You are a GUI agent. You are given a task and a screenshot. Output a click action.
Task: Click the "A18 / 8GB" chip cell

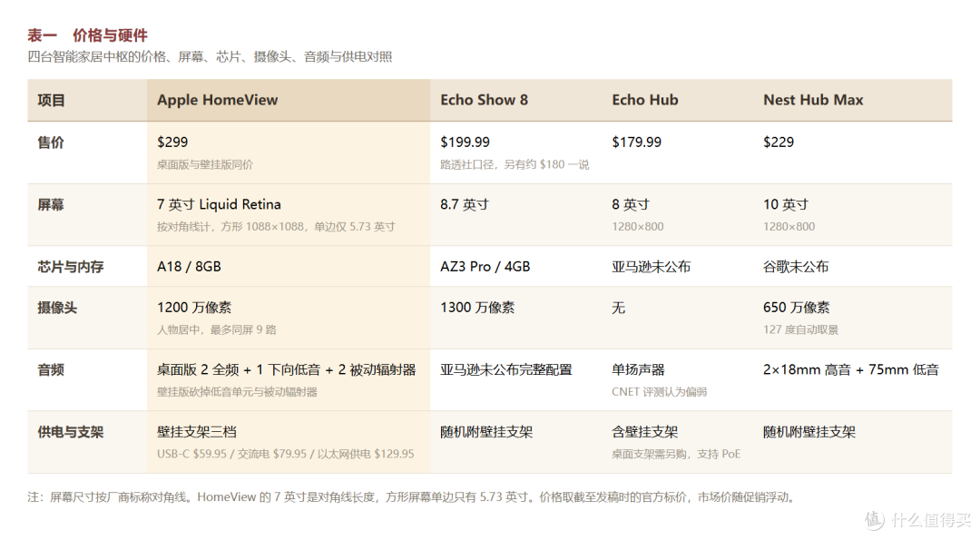[x=189, y=266]
